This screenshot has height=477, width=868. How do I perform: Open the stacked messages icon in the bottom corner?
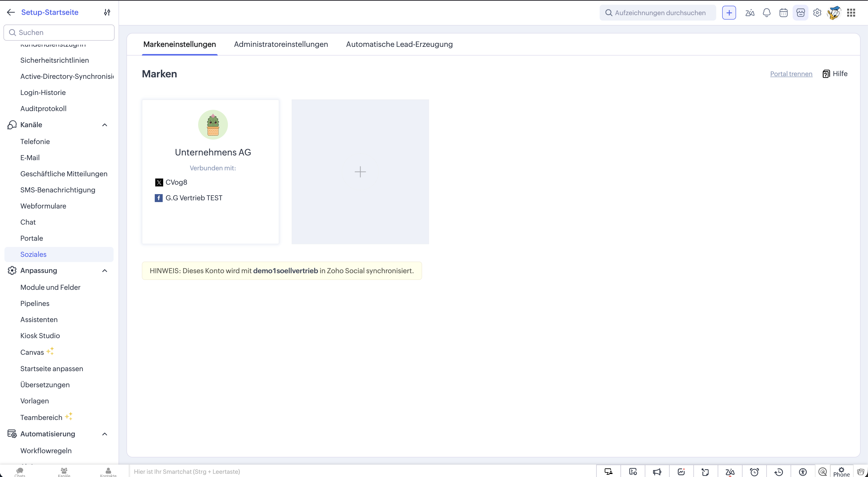[x=861, y=472]
